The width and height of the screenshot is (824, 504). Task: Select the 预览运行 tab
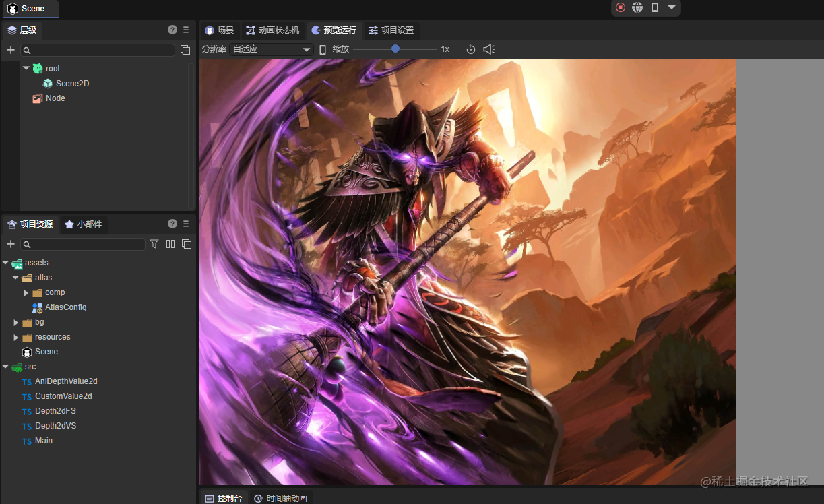(x=334, y=30)
